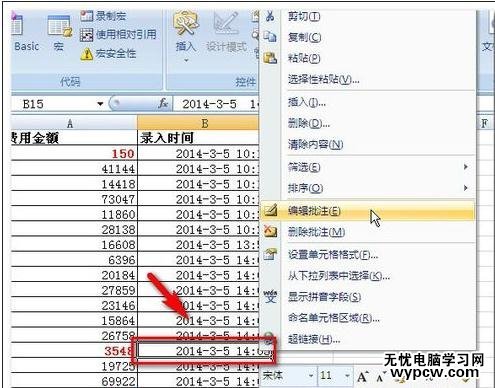Choose Format Cells (设置单元格格式) menu entry
Viewport: 495px width, 388px height.
tap(367, 255)
